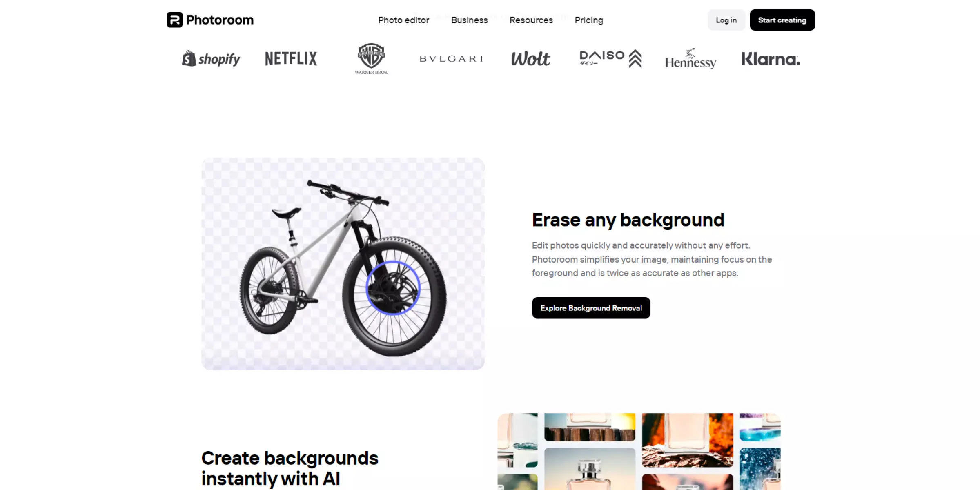
Task: Click the Photoroom logo icon
Action: point(174,20)
